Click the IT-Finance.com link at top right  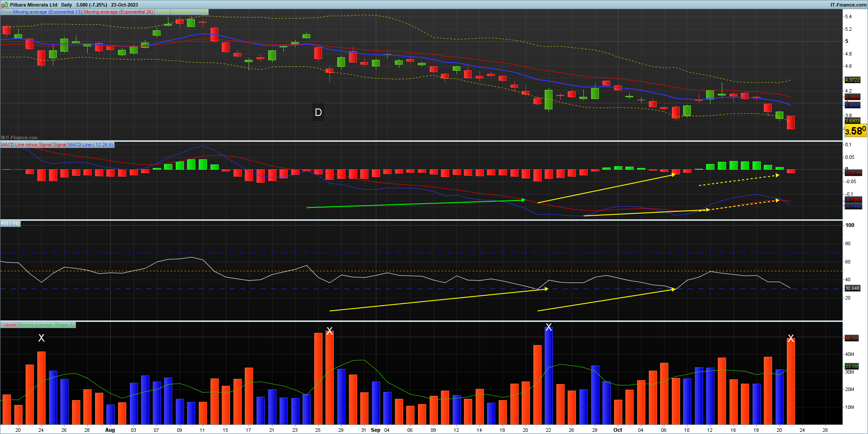[x=848, y=5]
